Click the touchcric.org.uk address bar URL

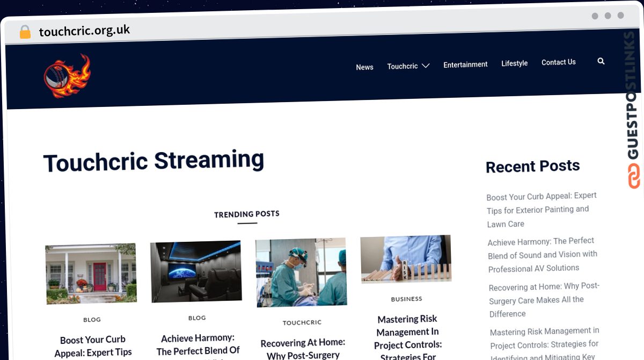(84, 31)
